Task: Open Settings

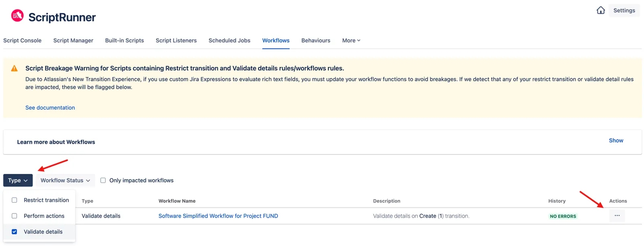Action: [624, 10]
